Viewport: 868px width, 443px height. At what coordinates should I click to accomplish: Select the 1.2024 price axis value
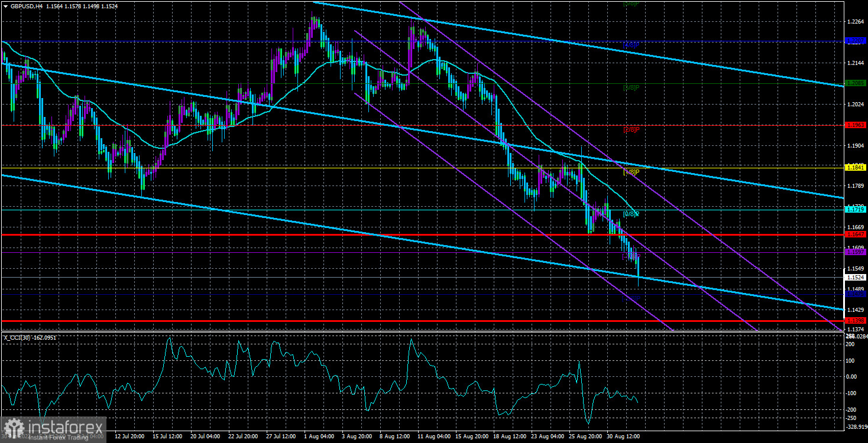coord(856,104)
